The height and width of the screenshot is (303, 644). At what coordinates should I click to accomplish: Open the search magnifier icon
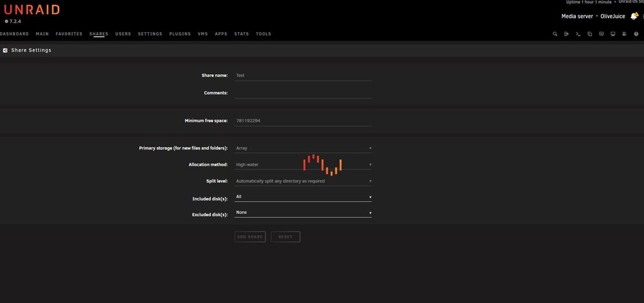[x=555, y=34]
